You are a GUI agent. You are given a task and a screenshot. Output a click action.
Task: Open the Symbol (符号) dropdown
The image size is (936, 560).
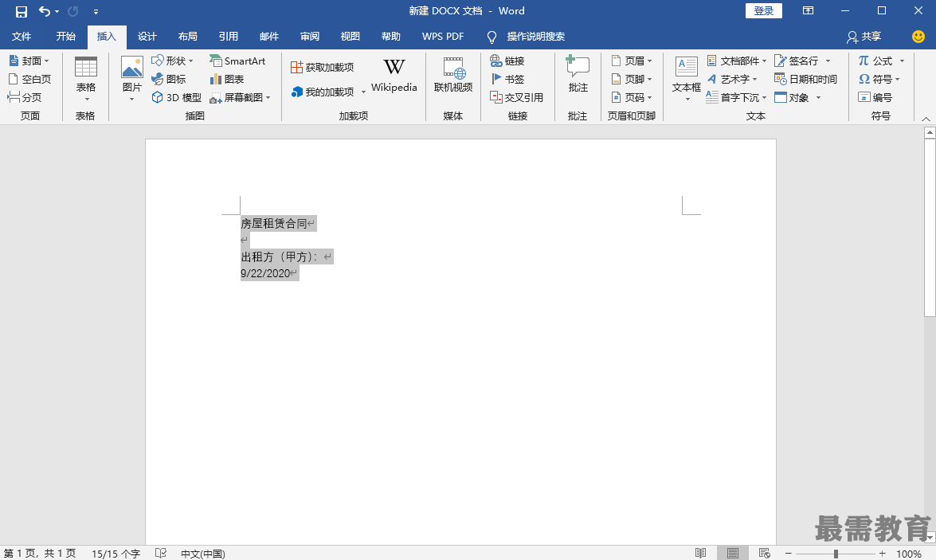pos(879,79)
